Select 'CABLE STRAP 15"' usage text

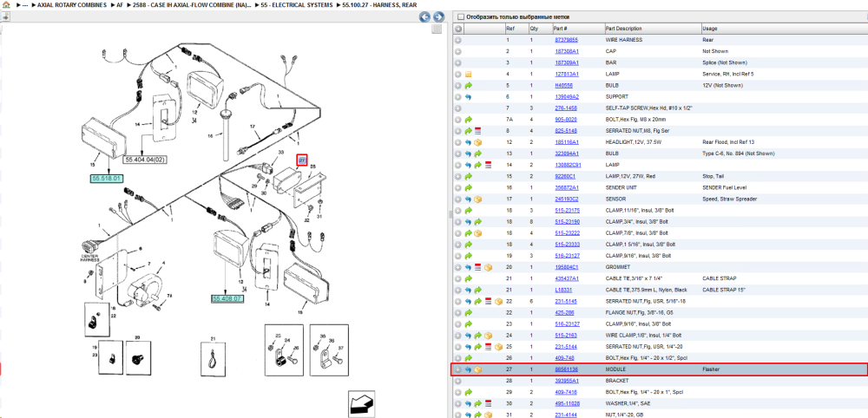pyautogui.click(x=723, y=290)
